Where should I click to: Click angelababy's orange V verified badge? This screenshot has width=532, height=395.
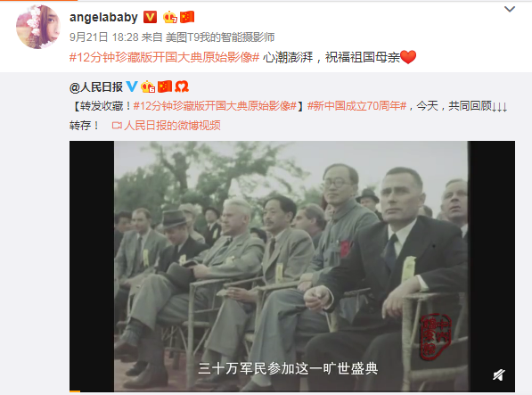click(x=150, y=17)
